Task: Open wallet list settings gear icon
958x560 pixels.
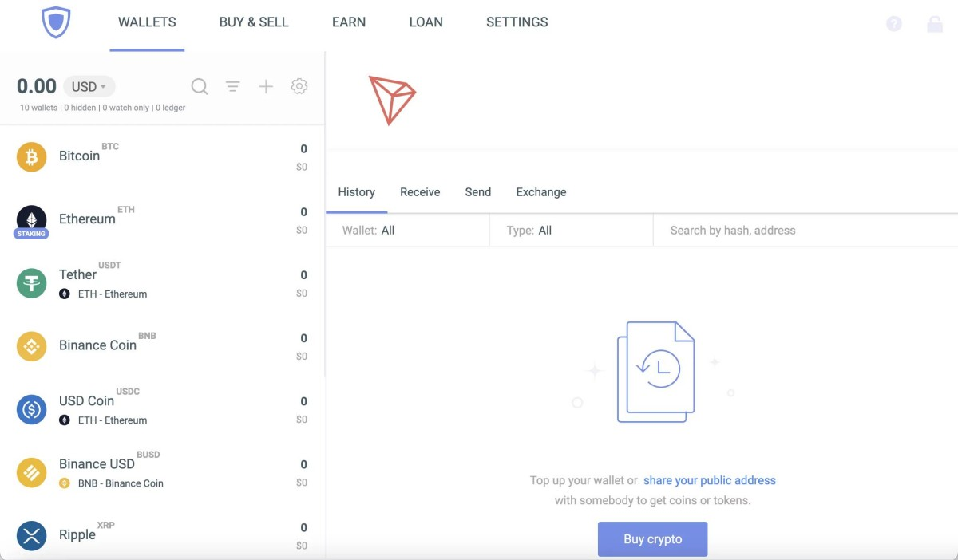Action: pyautogui.click(x=299, y=86)
